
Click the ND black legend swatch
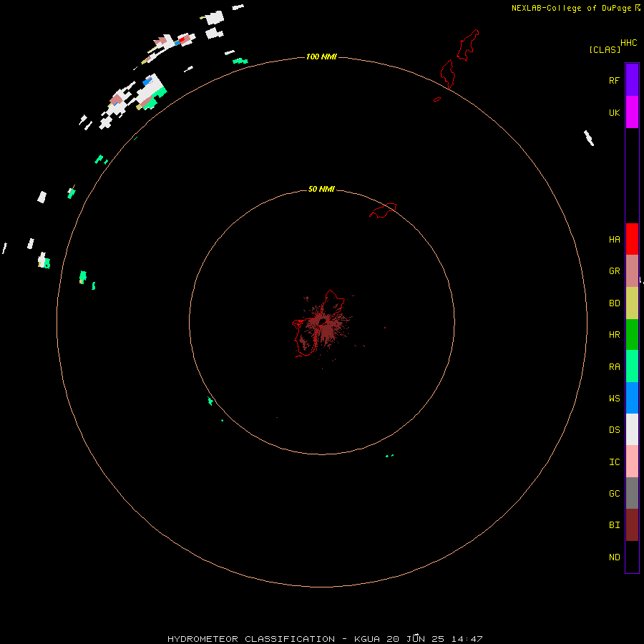tap(632, 557)
